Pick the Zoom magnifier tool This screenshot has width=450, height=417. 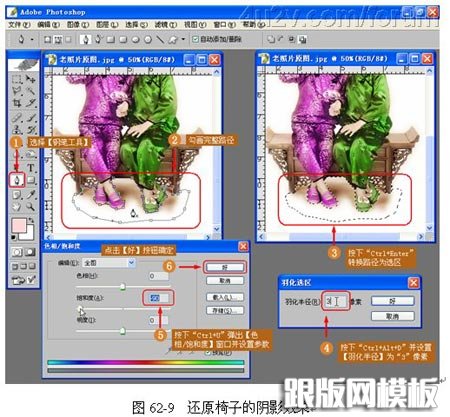(31, 207)
